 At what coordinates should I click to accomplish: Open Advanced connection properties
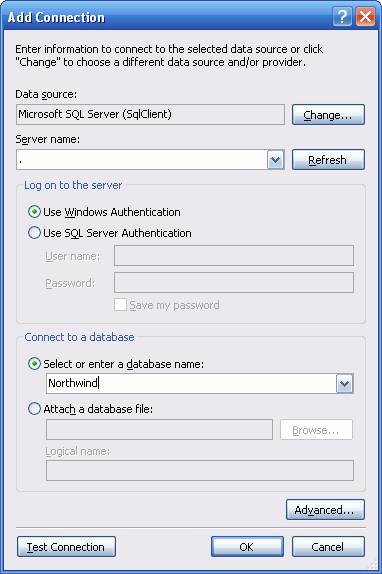pos(325,510)
